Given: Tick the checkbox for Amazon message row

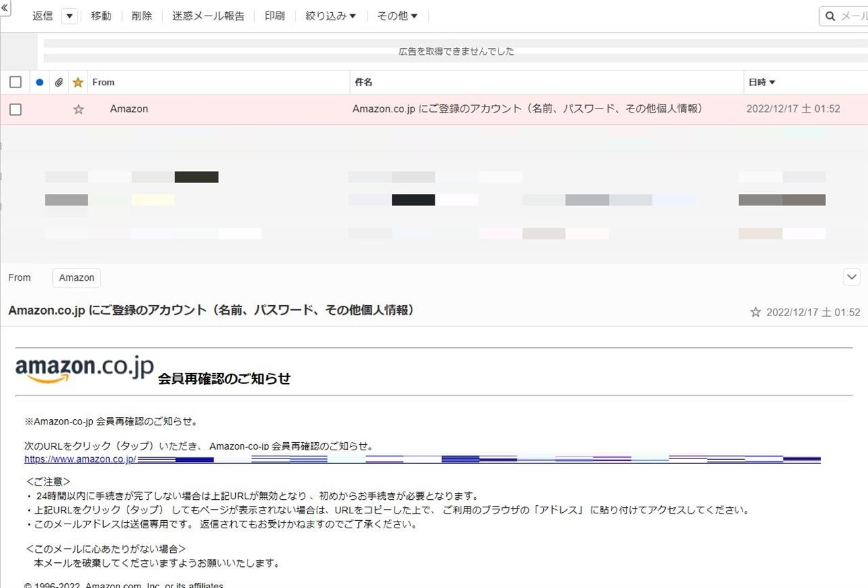Looking at the screenshot, I should [x=16, y=109].
